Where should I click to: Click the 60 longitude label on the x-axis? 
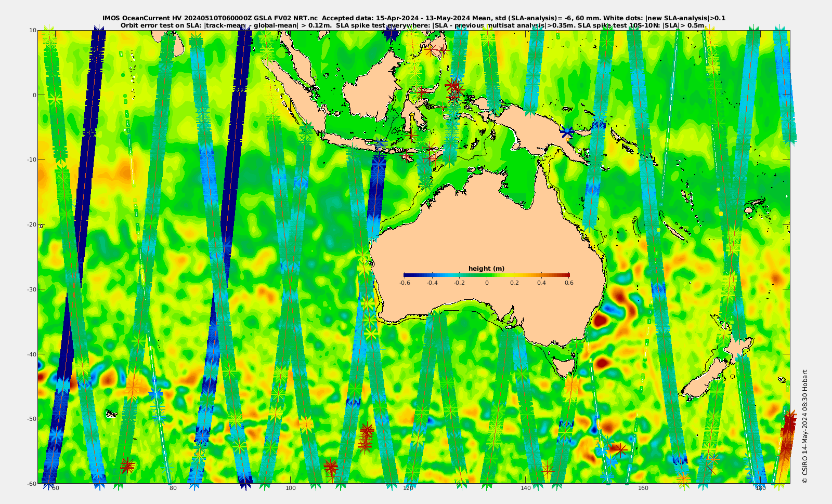click(x=56, y=488)
